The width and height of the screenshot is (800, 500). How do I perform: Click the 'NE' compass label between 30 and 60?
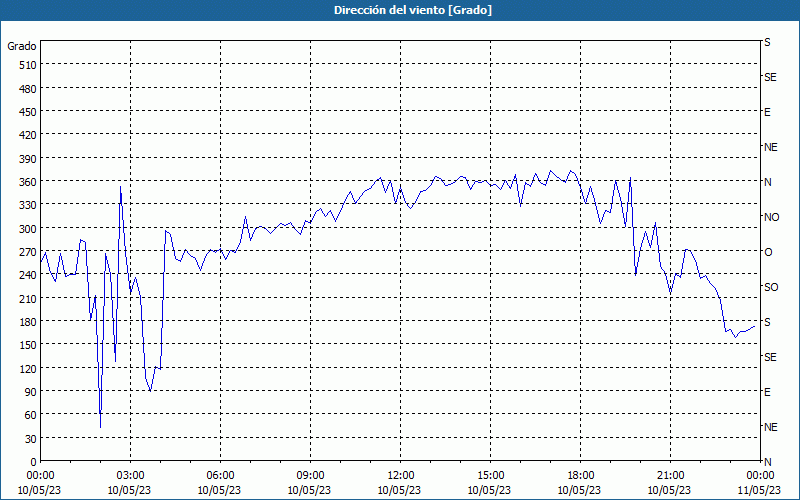pos(771,427)
